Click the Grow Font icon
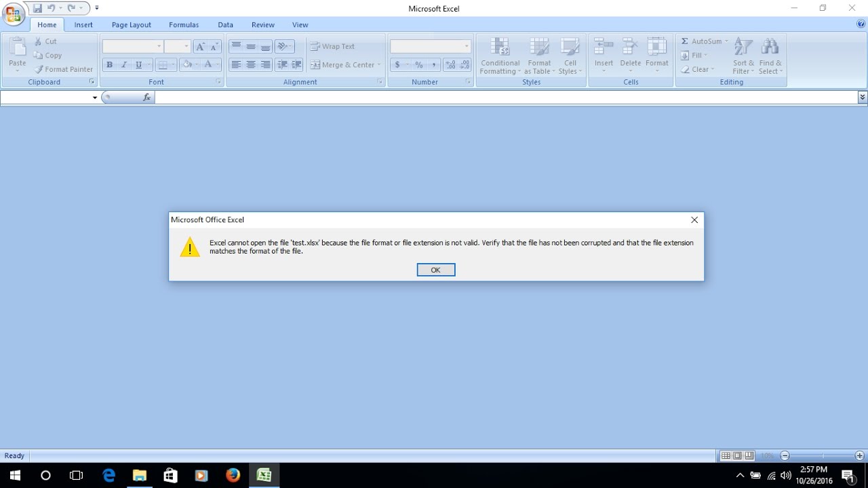868x488 pixels. coord(200,47)
